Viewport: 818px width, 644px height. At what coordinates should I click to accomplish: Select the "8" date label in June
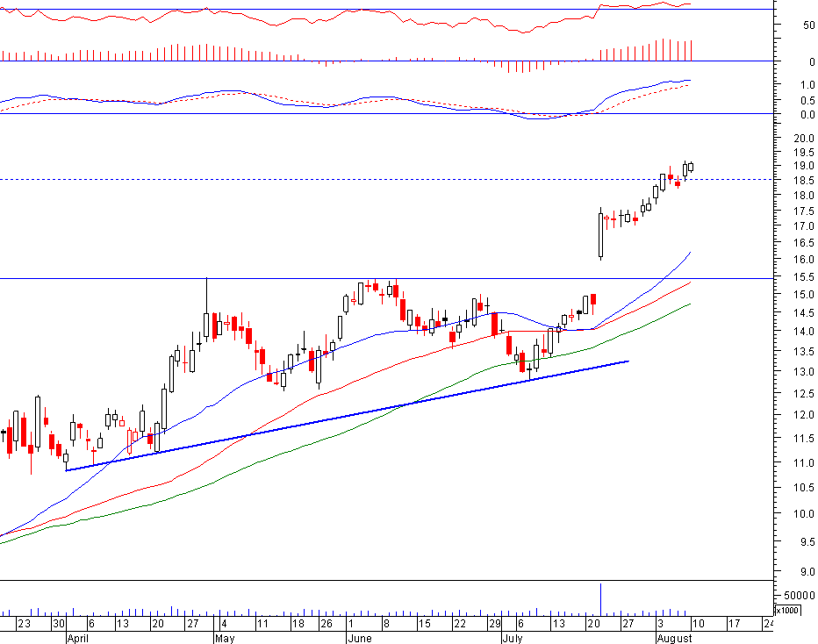pyautogui.click(x=385, y=624)
